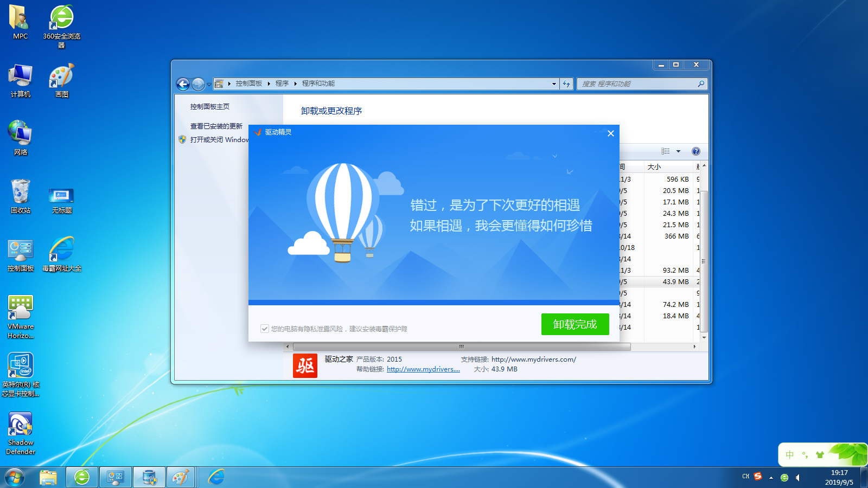
Task: Select the 画图 desktop icon
Action: 62,81
